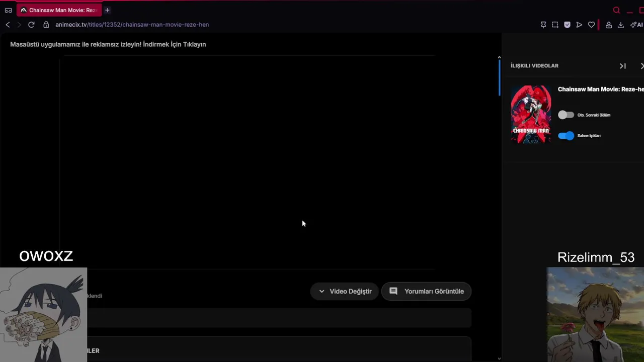Expand the Video Değiştir dropdown
644x362 pixels.
(345, 291)
